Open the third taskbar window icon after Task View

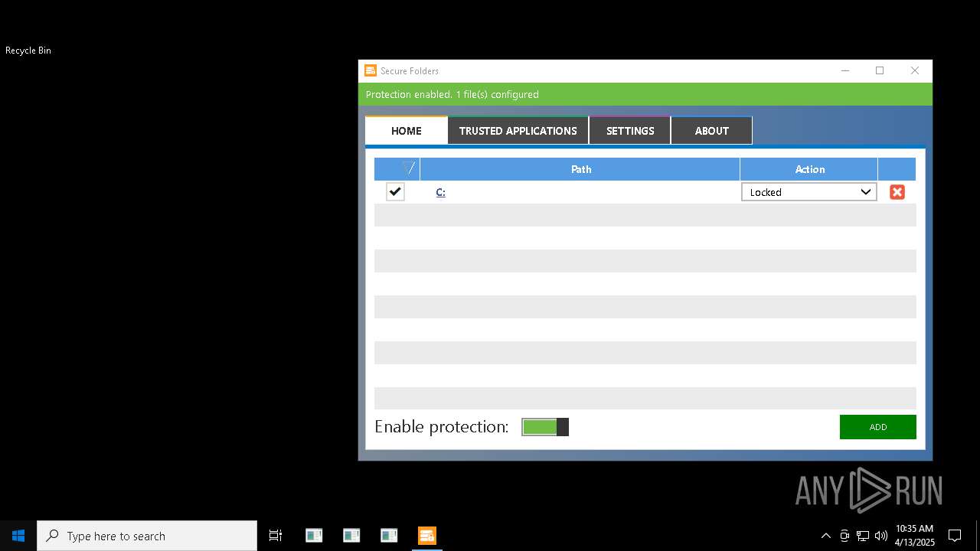389,536
